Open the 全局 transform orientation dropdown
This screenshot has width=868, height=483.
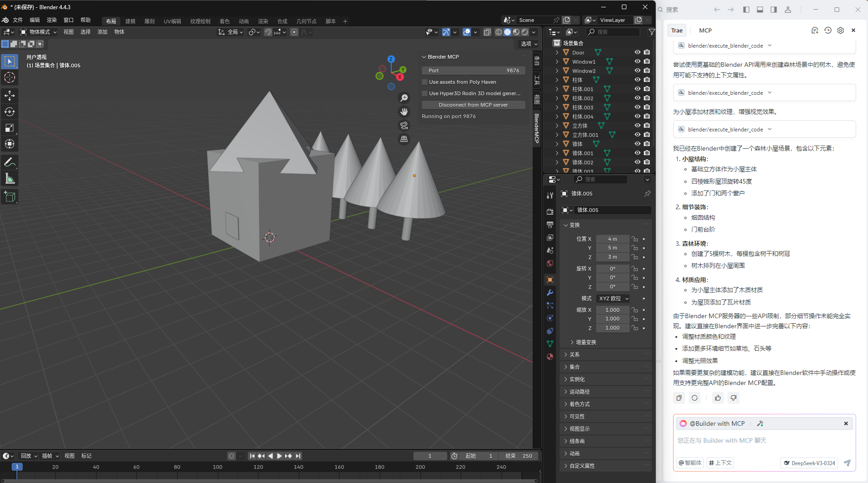tap(230, 32)
